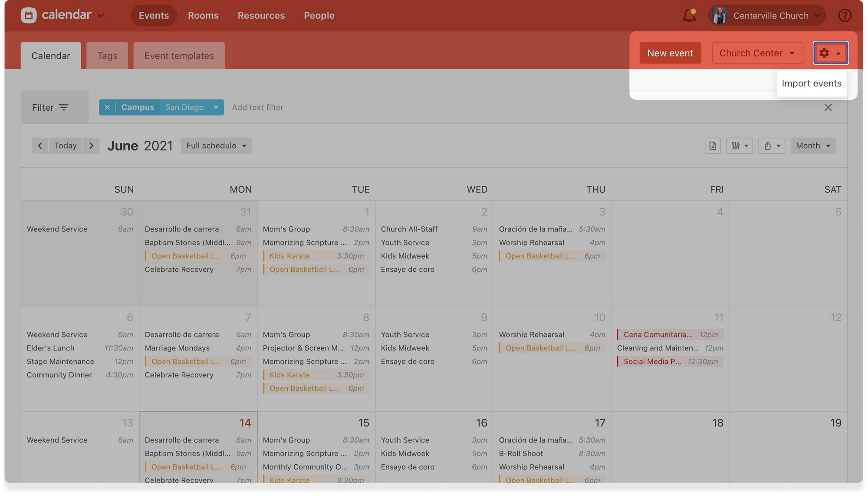Viewport: 868px width, 496px height.
Task: Open the view settings sliders icon
Action: pos(740,145)
